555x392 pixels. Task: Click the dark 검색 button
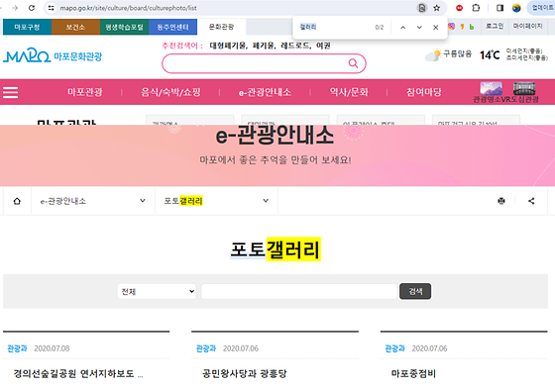415,291
